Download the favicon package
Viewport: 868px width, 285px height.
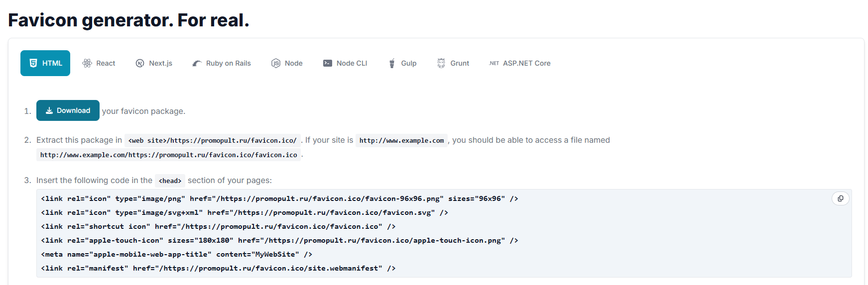pyautogui.click(x=68, y=110)
